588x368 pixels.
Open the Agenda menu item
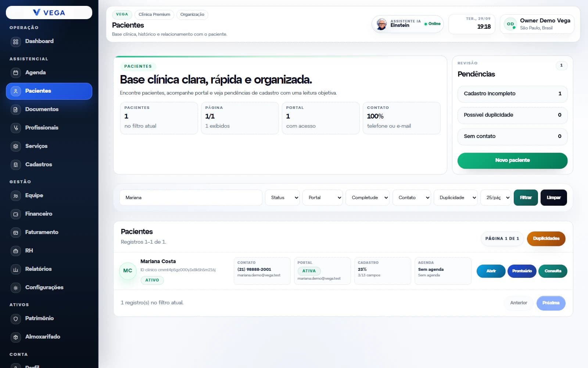pyautogui.click(x=49, y=73)
